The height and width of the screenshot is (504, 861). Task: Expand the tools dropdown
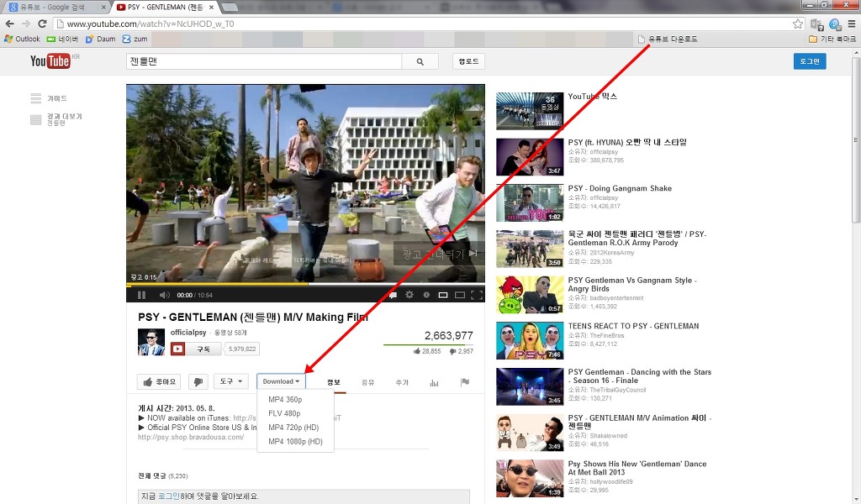(230, 381)
